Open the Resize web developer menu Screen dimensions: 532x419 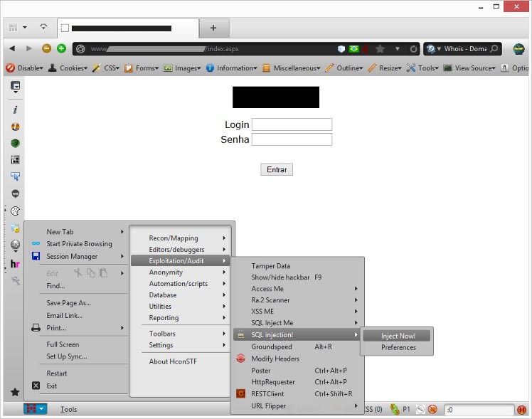click(x=385, y=68)
